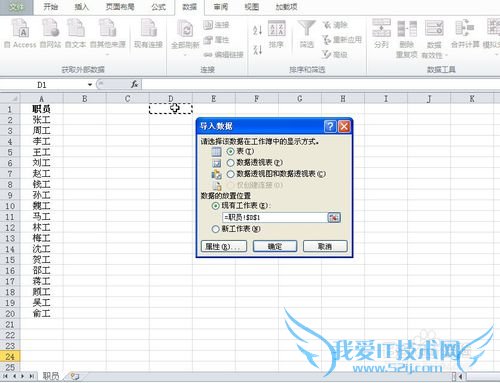The height and width of the screenshot is (383, 500).
Task: Click the insert function fx icon
Action: click(x=134, y=85)
